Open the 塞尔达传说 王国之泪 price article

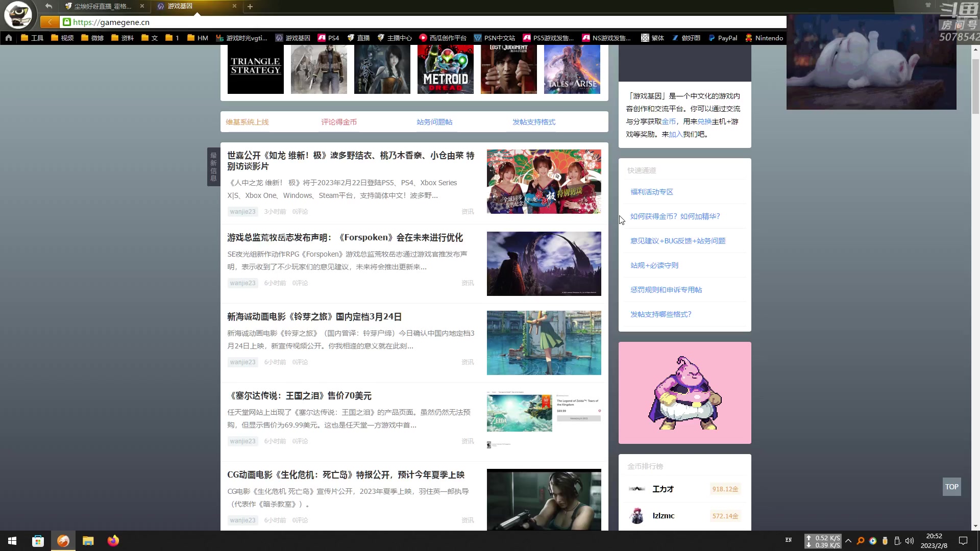[299, 396]
